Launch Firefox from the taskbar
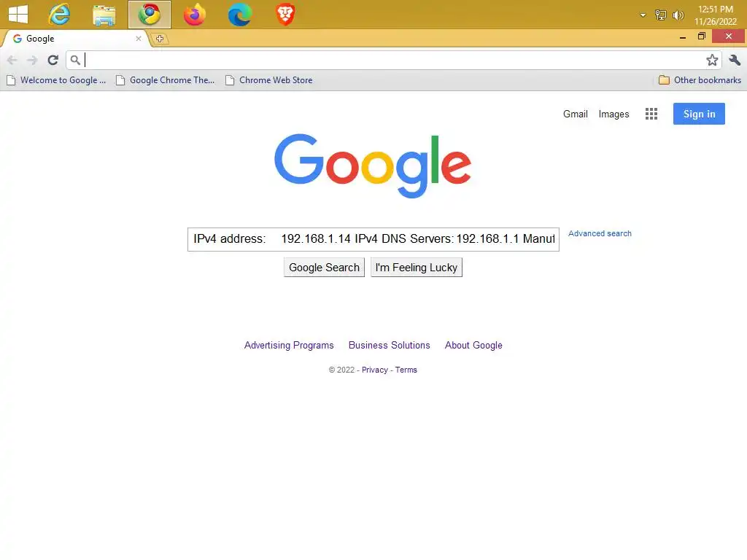Screen dimensions: 747x560 194,15
